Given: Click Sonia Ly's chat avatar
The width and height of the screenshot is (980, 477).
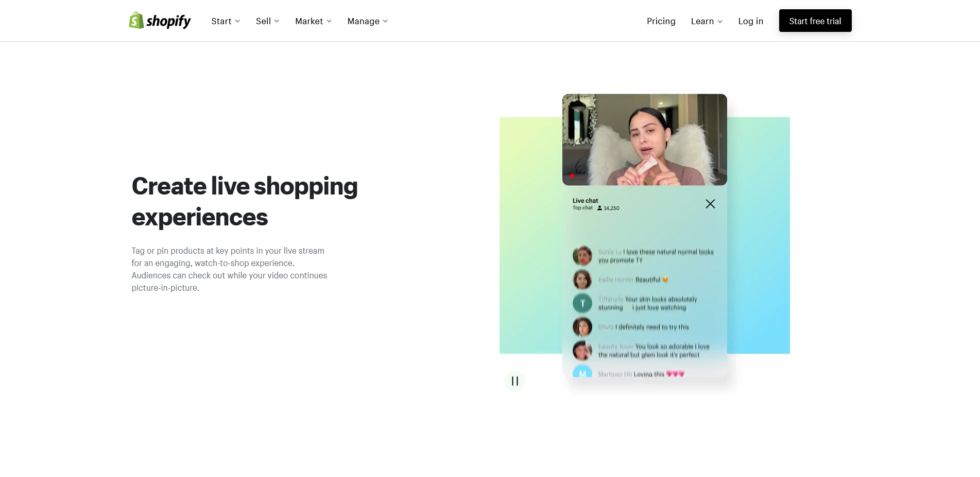Looking at the screenshot, I should (x=582, y=256).
